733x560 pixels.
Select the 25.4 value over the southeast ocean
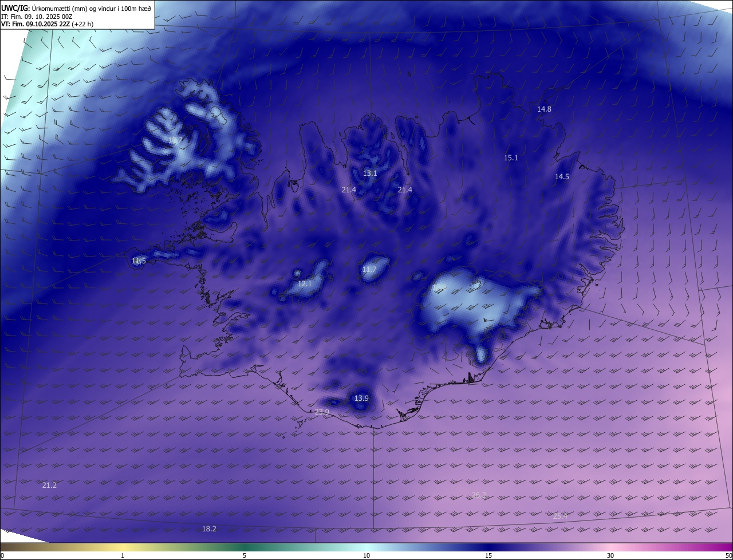pyautogui.click(x=560, y=516)
